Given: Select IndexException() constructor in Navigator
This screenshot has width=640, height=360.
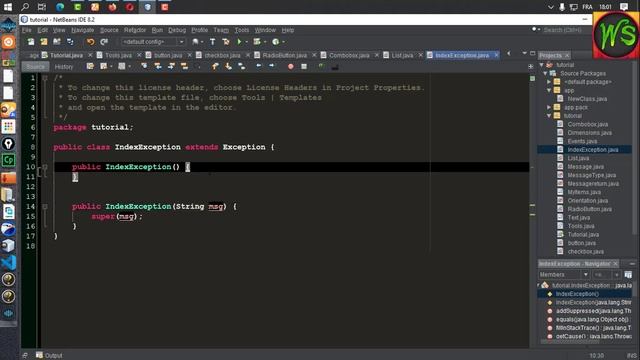Looking at the screenshot, I should [577, 294].
